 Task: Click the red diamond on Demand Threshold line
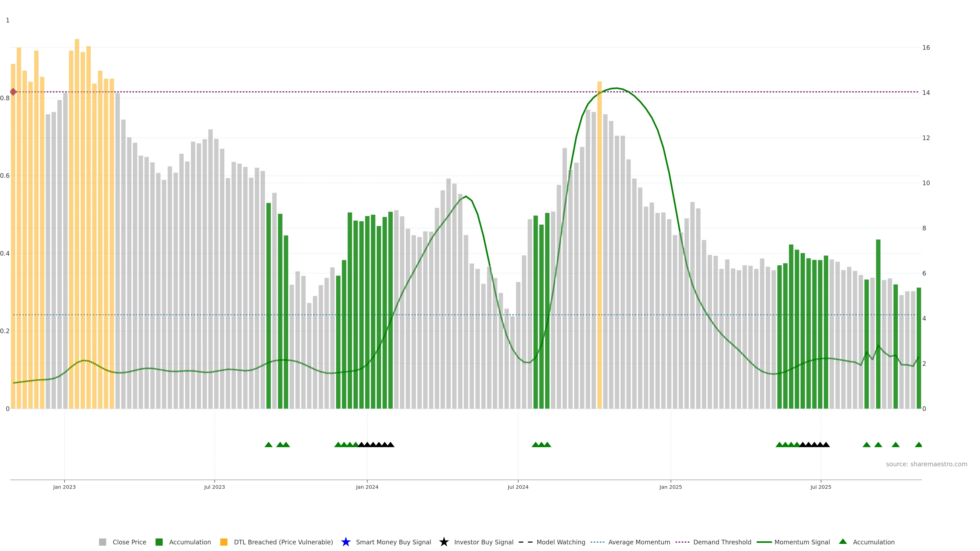pyautogui.click(x=13, y=92)
